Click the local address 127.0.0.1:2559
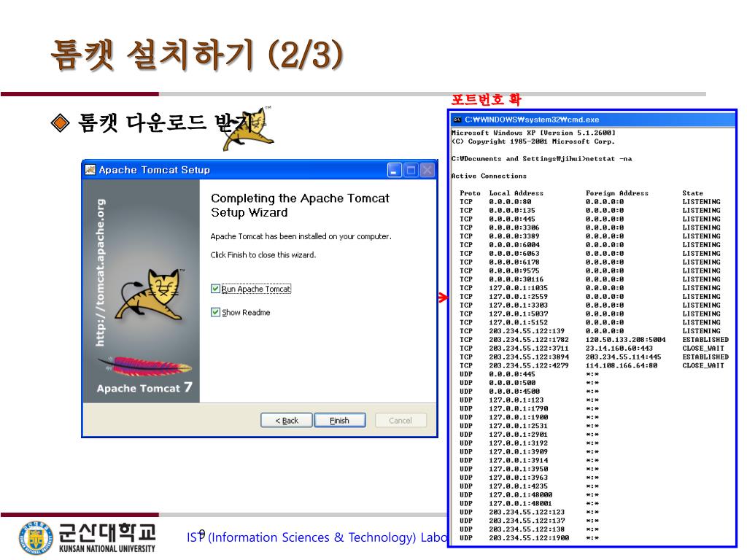 pos(519,297)
